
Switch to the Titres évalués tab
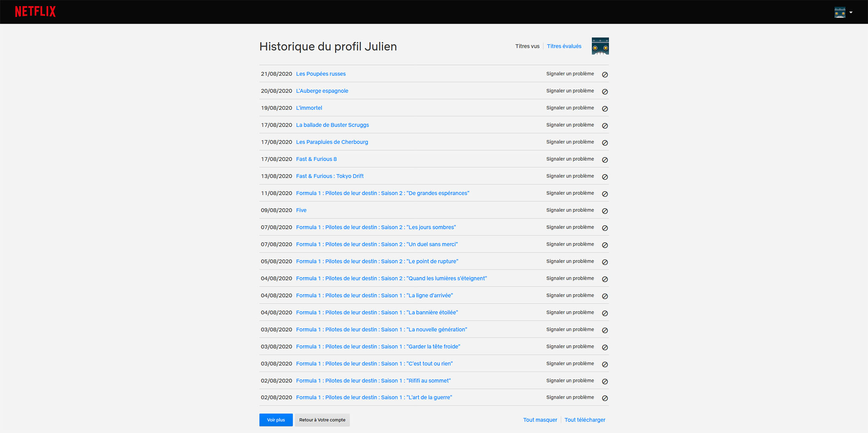[564, 46]
